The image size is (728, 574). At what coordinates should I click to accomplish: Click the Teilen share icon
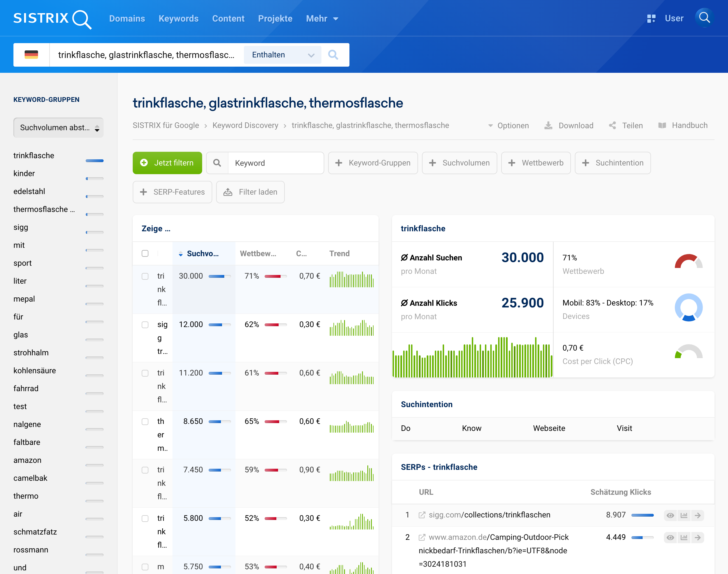612,126
